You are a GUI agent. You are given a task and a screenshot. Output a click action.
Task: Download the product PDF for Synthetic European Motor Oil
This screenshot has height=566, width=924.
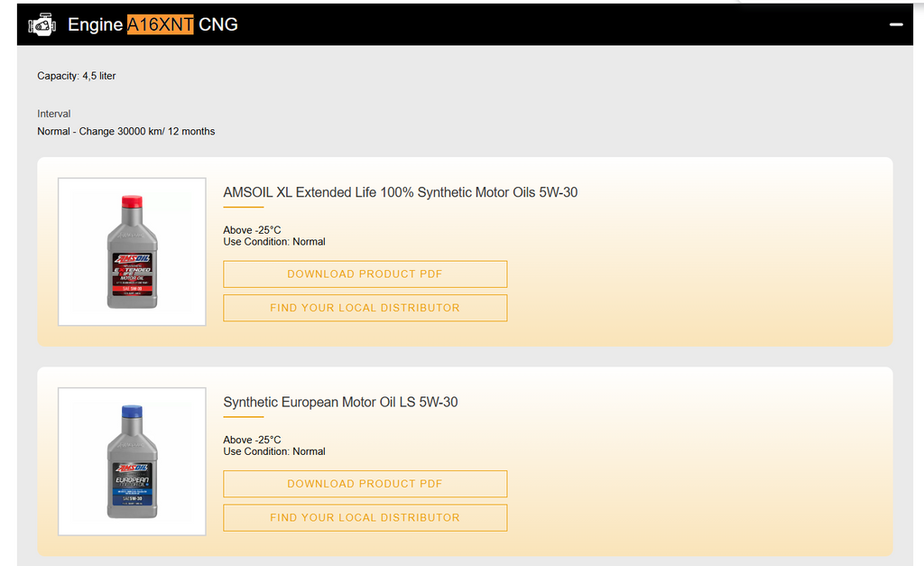click(365, 484)
